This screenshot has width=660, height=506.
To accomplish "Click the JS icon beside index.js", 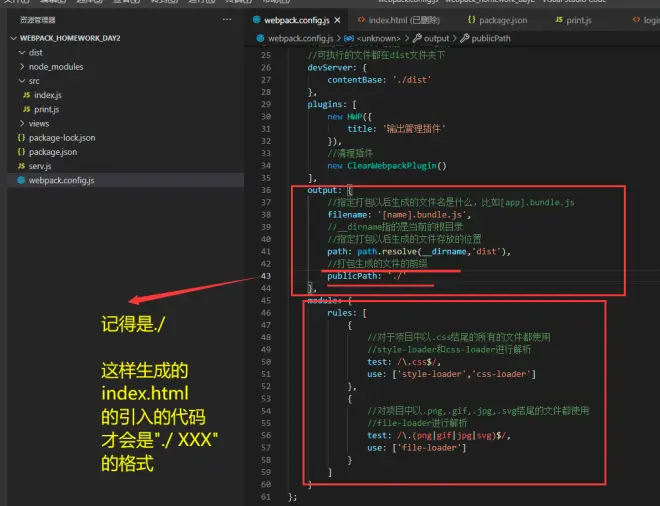I will click(27, 95).
